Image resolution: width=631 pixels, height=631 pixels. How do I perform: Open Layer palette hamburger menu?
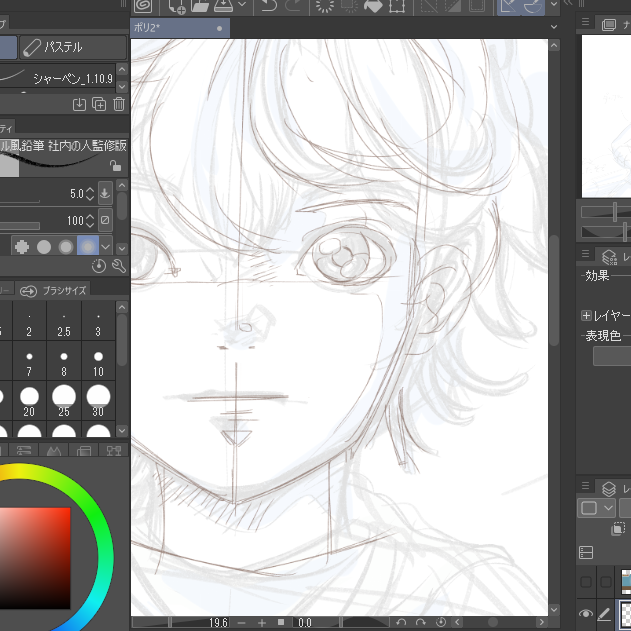pyautogui.click(x=586, y=485)
